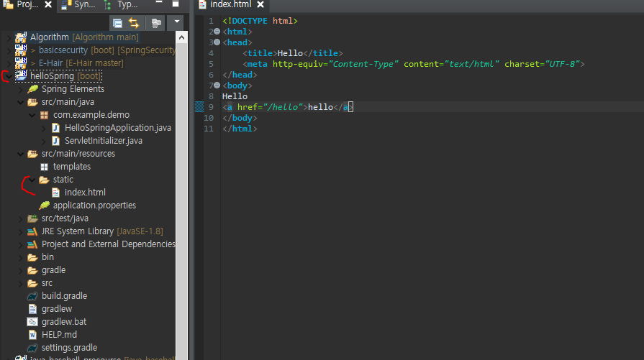The height and width of the screenshot is (360, 644).
Task: Select gradlew file in tree
Action: (57, 309)
